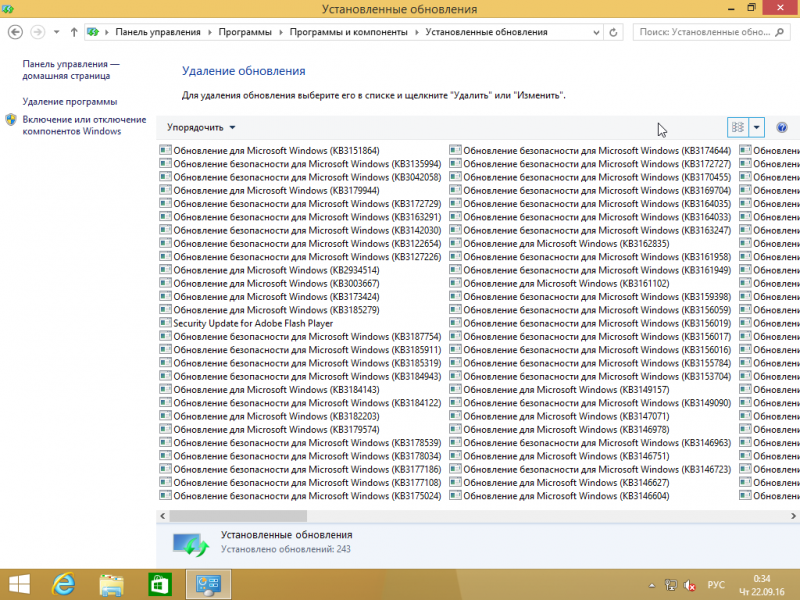Show hidden tray icons arrow
Viewport: 800px width, 600px height.
point(652,585)
